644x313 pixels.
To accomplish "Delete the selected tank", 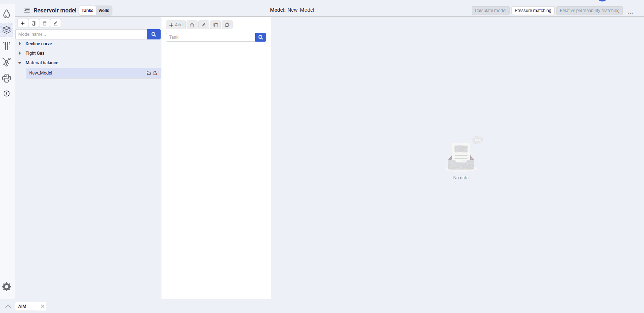I will (192, 25).
